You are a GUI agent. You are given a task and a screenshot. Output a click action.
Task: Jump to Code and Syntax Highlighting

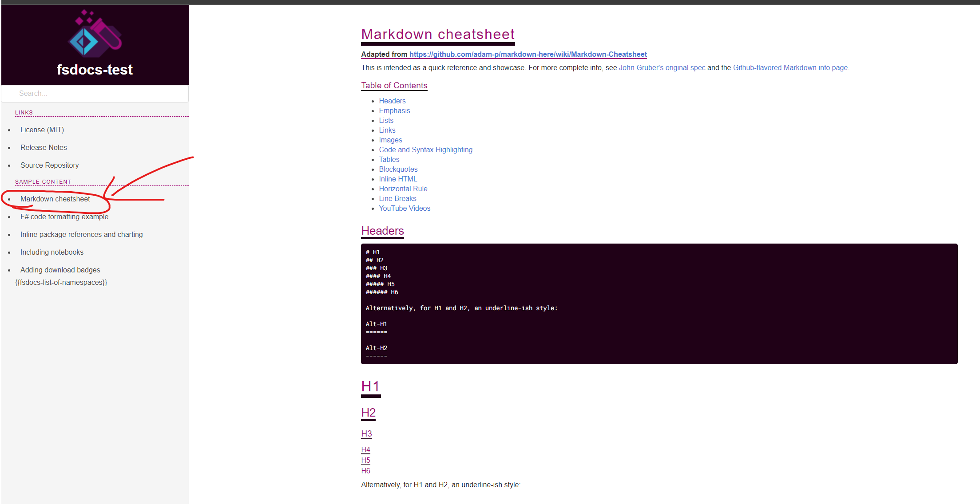point(425,150)
